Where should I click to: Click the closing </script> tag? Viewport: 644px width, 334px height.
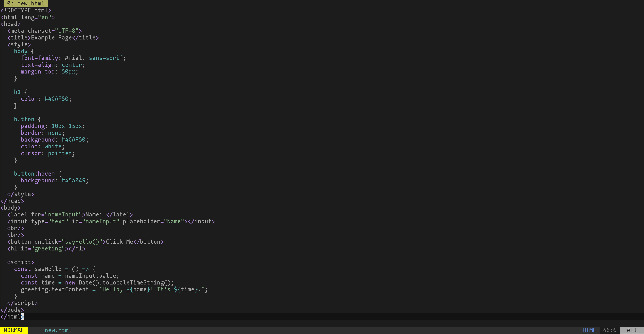coord(22,303)
